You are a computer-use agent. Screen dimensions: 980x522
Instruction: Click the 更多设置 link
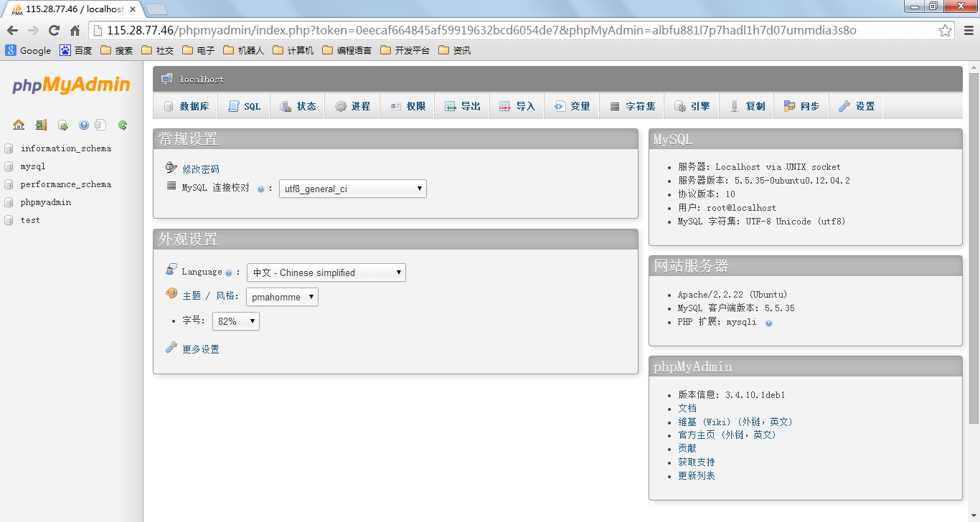[201, 349]
